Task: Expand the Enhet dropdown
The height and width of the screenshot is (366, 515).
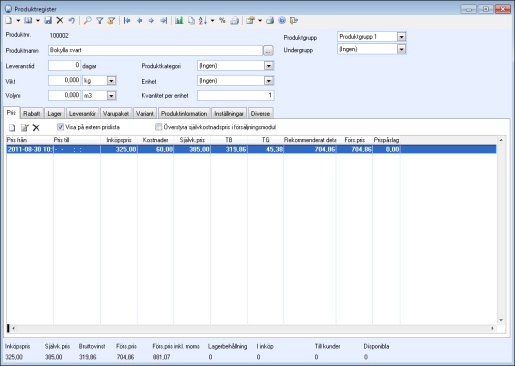Action: tap(269, 81)
